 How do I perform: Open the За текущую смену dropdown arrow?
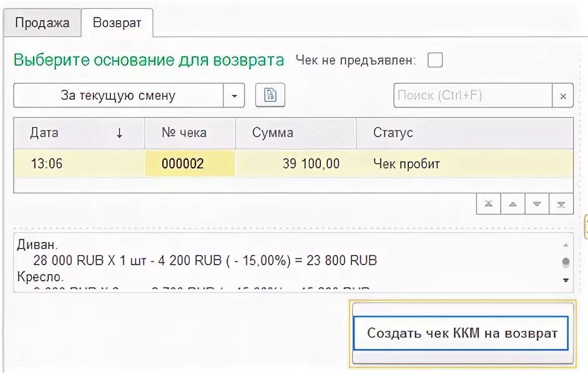pos(234,95)
